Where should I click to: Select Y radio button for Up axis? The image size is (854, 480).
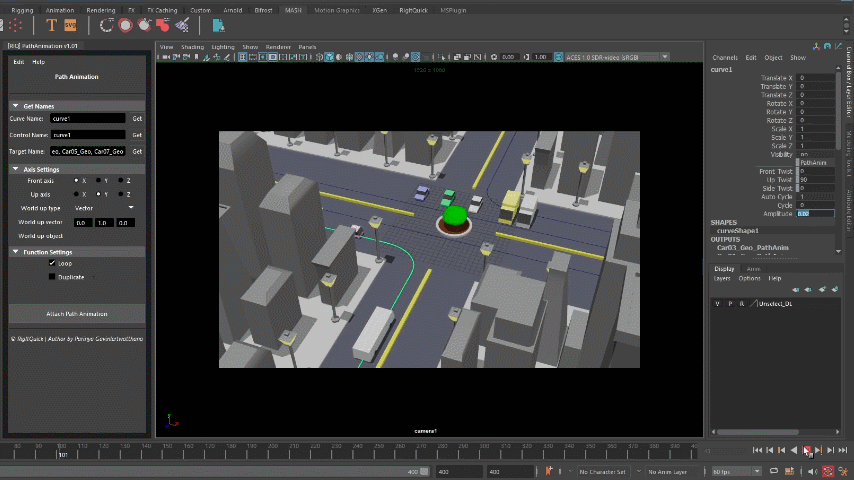pos(99,194)
